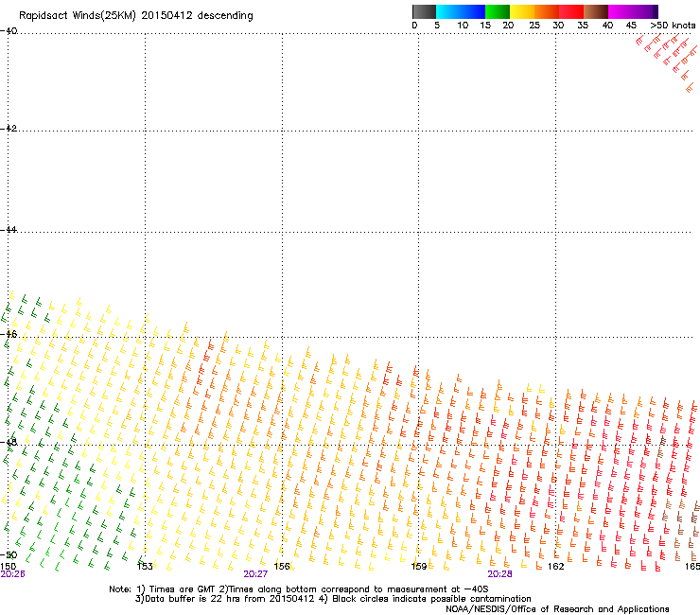This screenshot has height=615, width=700.
Task: Click the ">50 knots" legend label
Action: click(673, 26)
